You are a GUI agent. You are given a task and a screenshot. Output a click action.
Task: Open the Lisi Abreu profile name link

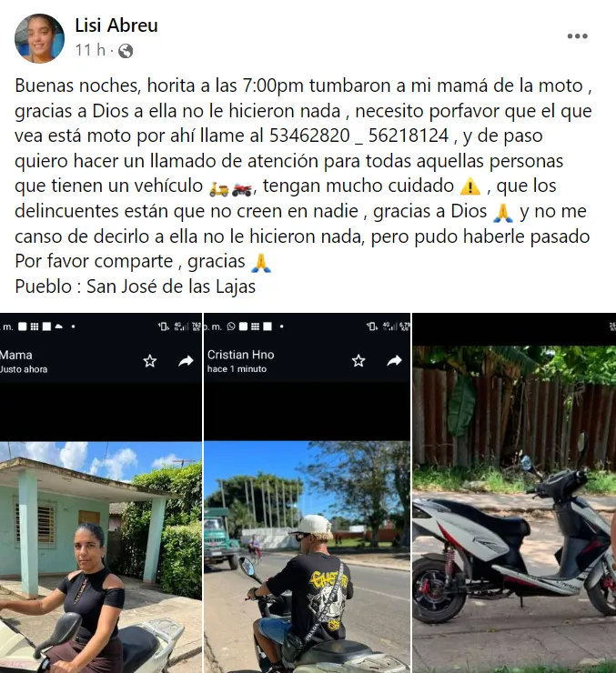116,25
